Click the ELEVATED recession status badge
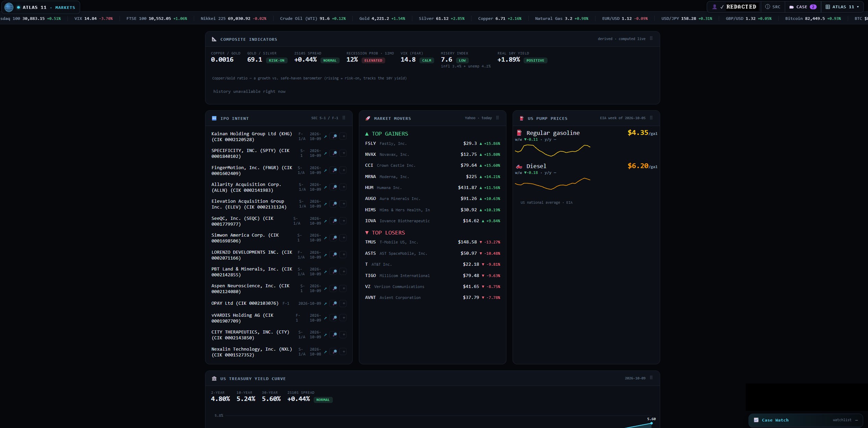 pos(373,61)
